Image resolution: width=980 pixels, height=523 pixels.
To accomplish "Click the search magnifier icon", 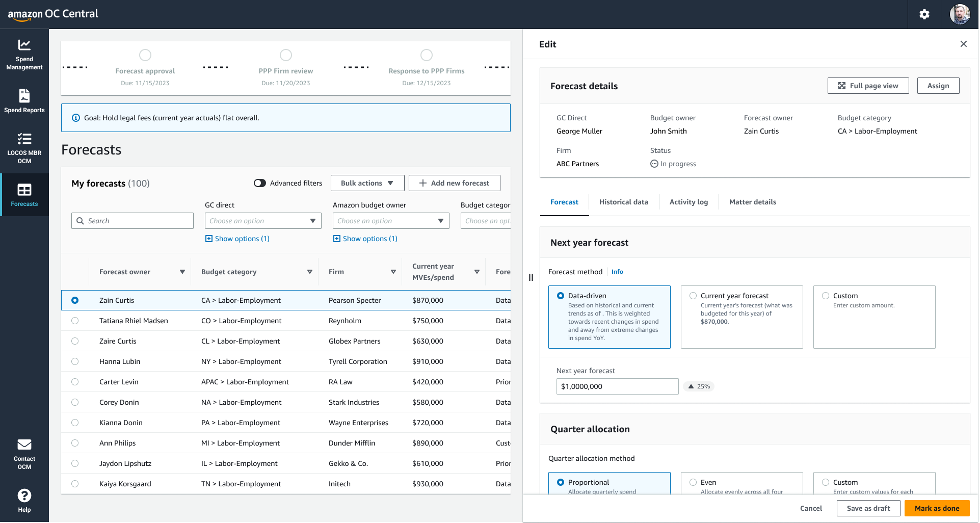I will pos(80,221).
